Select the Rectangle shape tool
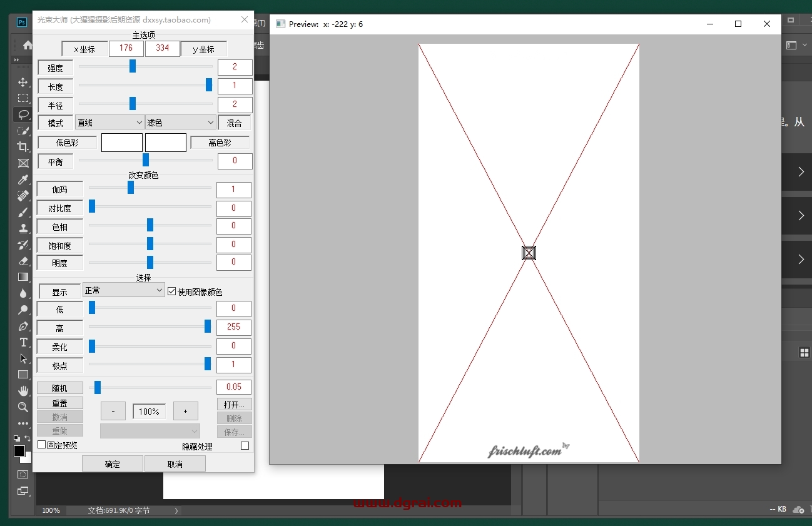The width and height of the screenshot is (812, 526). tap(23, 375)
